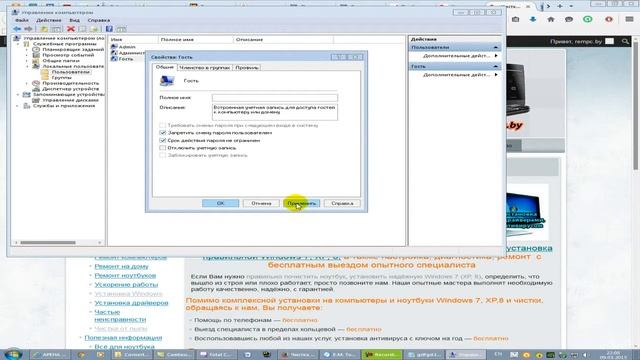Viewport: 640px width, 360px height.
Task: Click greyed 'Требовать смену пароля при следующем входе' checkbox
Action: (x=162, y=125)
